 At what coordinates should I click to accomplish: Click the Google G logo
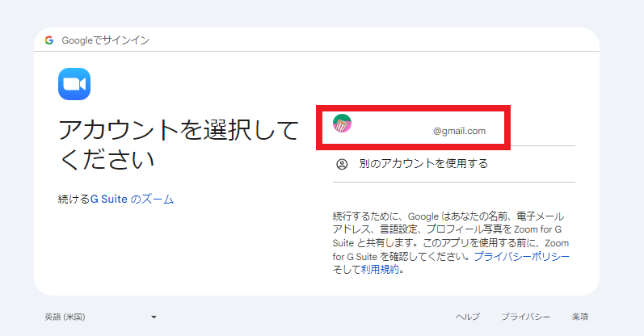click(49, 40)
